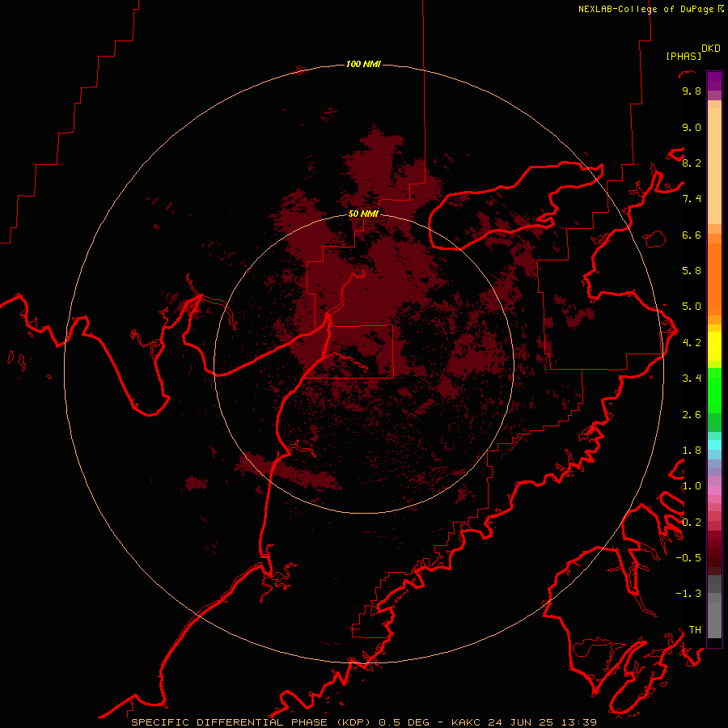This screenshot has width=728, height=728.
Task: Click the purple band atop the color bar
Action: [714, 81]
